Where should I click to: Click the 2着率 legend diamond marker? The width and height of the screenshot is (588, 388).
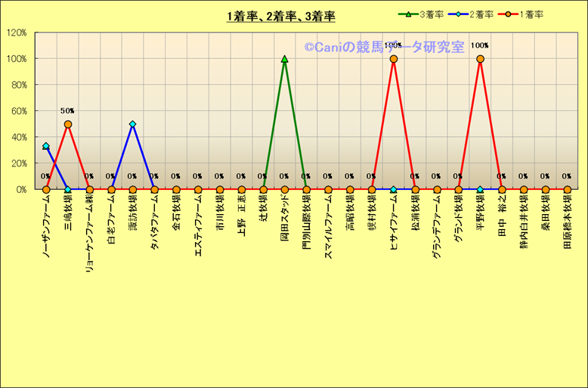pyautogui.click(x=460, y=14)
